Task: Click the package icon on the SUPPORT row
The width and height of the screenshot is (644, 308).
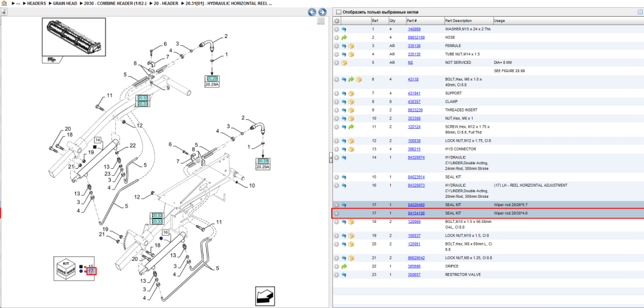Action: click(x=352, y=93)
